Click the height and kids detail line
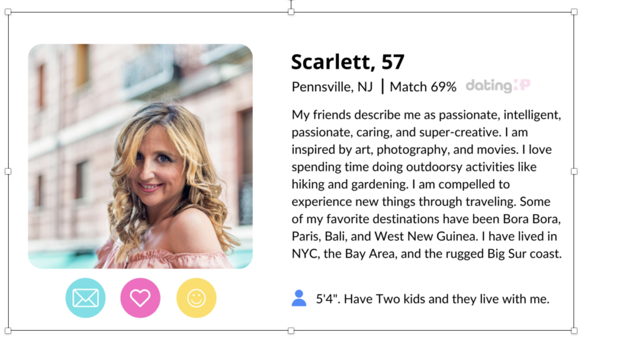The height and width of the screenshot is (351, 644). [432, 299]
